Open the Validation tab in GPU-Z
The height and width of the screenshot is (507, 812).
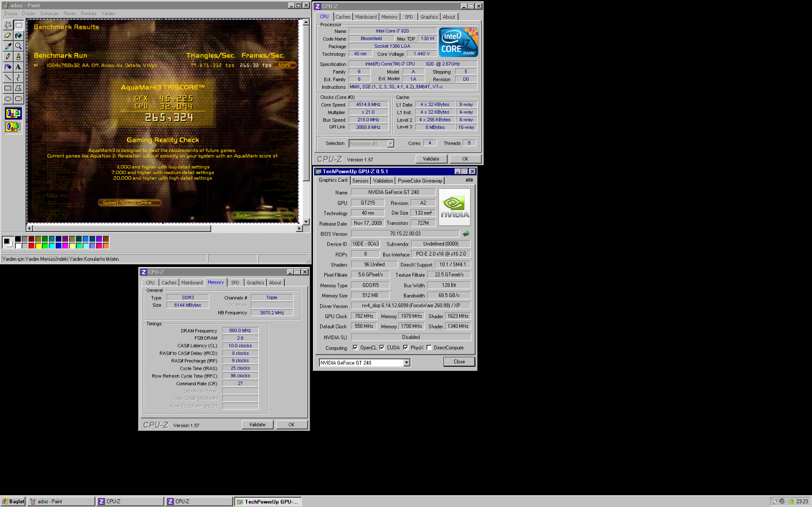coord(383,181)
